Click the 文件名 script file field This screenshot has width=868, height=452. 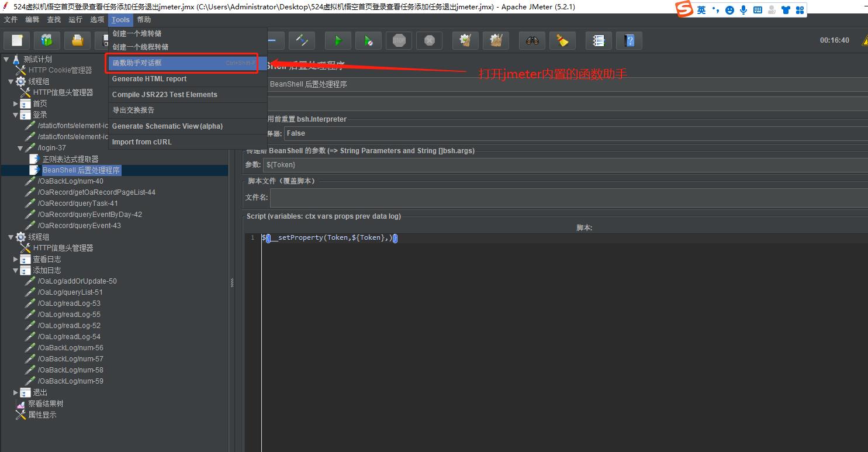[569, 197]
